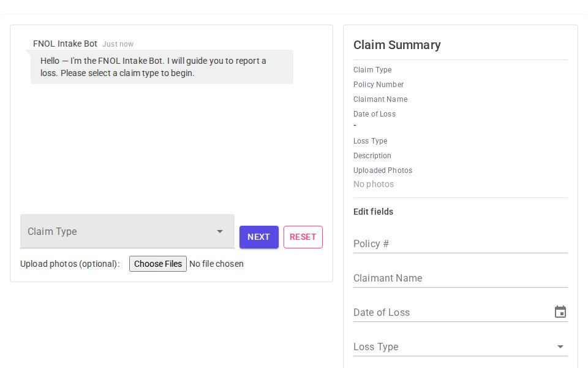This screenshot has width=588, height=368.
Task: Click the NEXT button
Action: [x=258, y=237]
